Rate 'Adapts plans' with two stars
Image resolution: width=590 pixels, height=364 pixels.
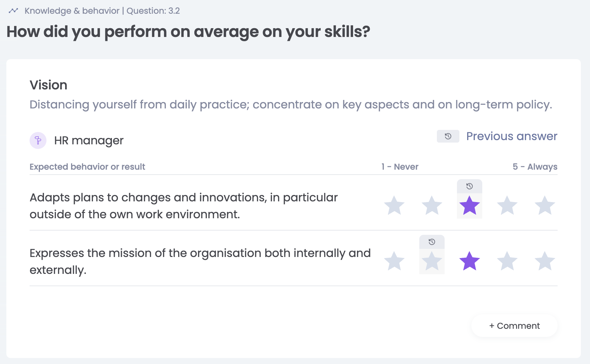tap(432, 206)
